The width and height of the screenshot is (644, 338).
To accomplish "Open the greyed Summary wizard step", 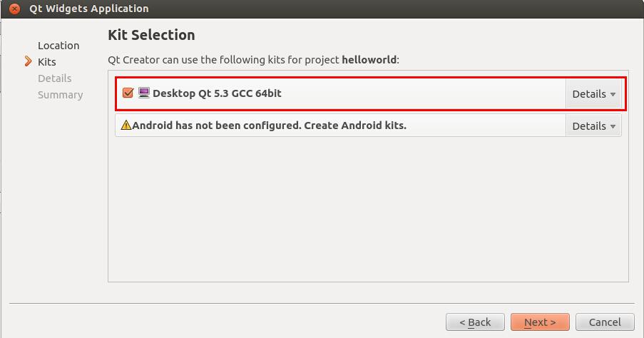I will [61, 95].
